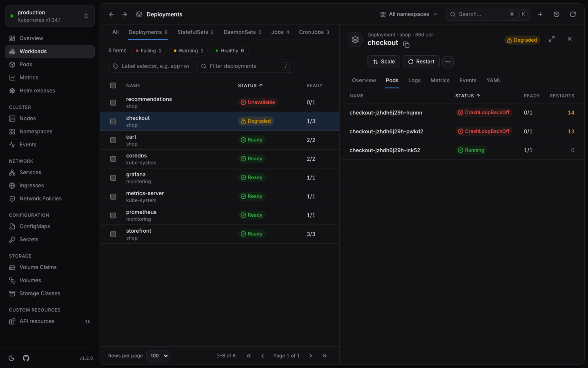This screenshot has width=588, height=368.
Task: Go back with the left arrow icon
Action: 111,14
